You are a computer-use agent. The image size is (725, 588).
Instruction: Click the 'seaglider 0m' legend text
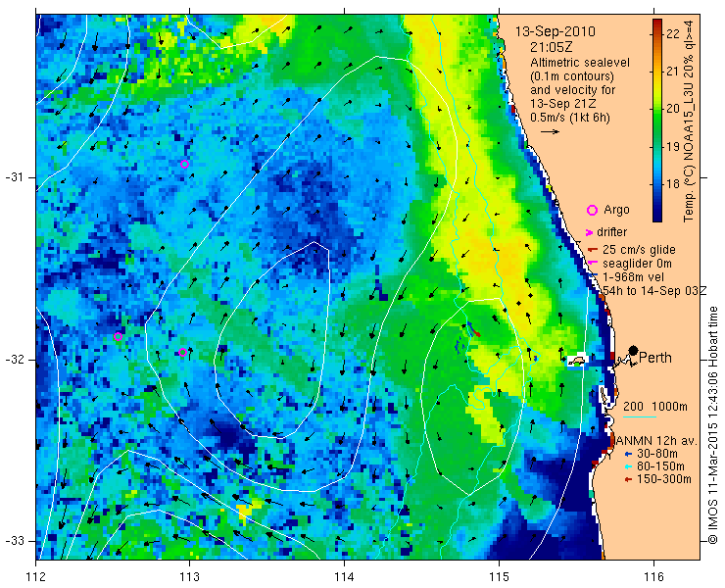tap(637, 264)
